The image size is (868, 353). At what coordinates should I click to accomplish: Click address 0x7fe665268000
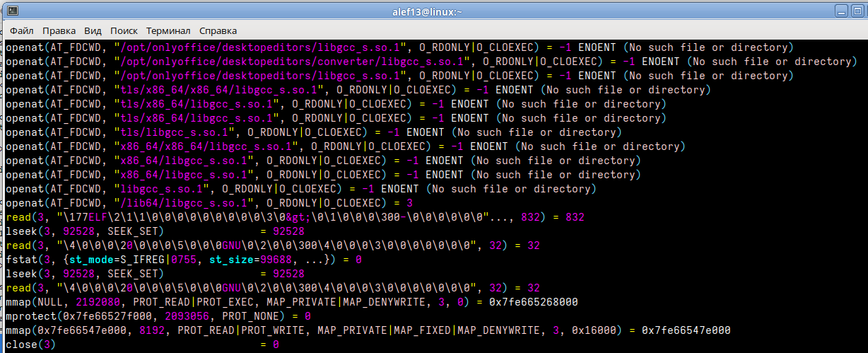click(534, 302)
